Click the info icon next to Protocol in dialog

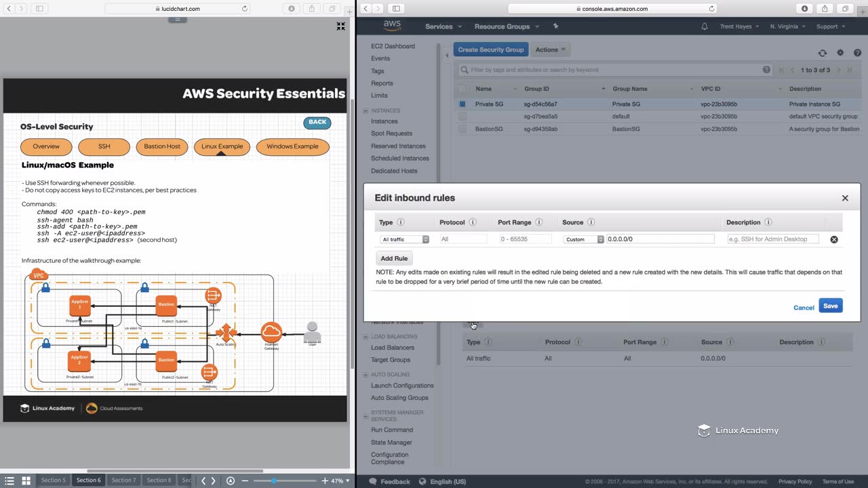(473, 222)
